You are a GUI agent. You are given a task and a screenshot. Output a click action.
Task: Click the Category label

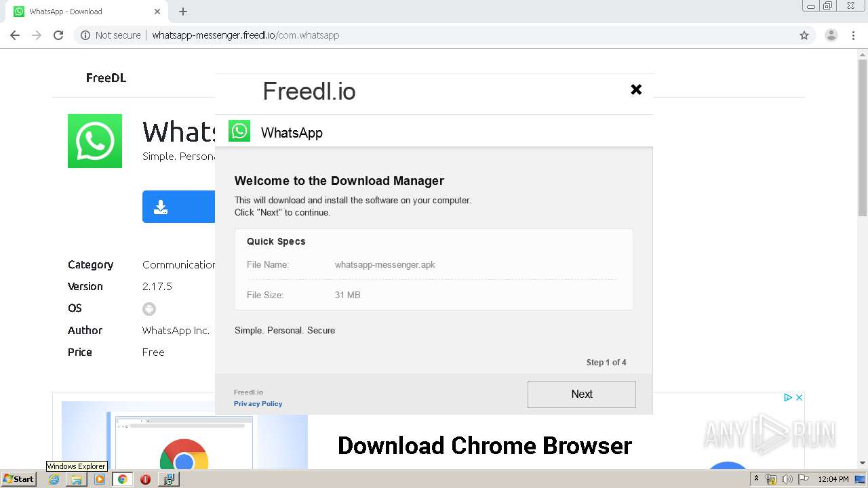[x=90, y=265]
